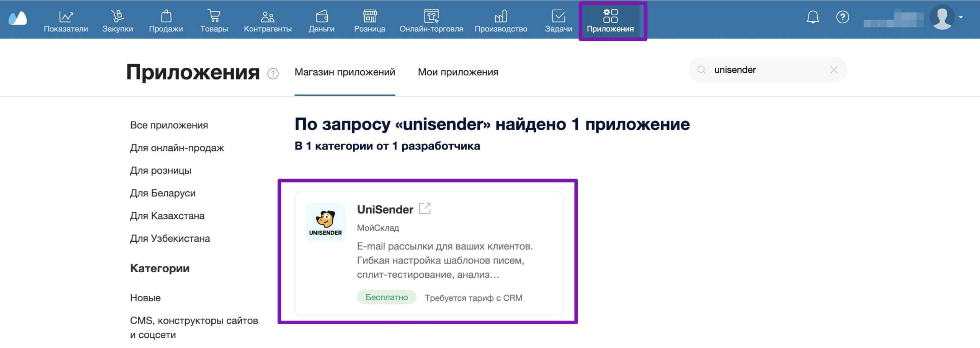The image size is (980, 348).
Task: Open the Показатели section icon
Action: (66, 16)
